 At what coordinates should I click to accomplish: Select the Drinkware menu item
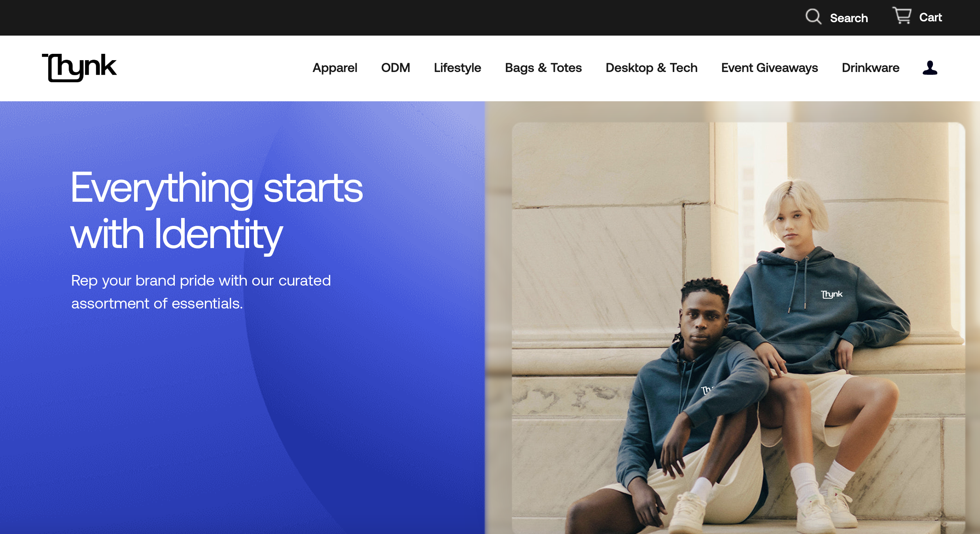click(870, 68)
